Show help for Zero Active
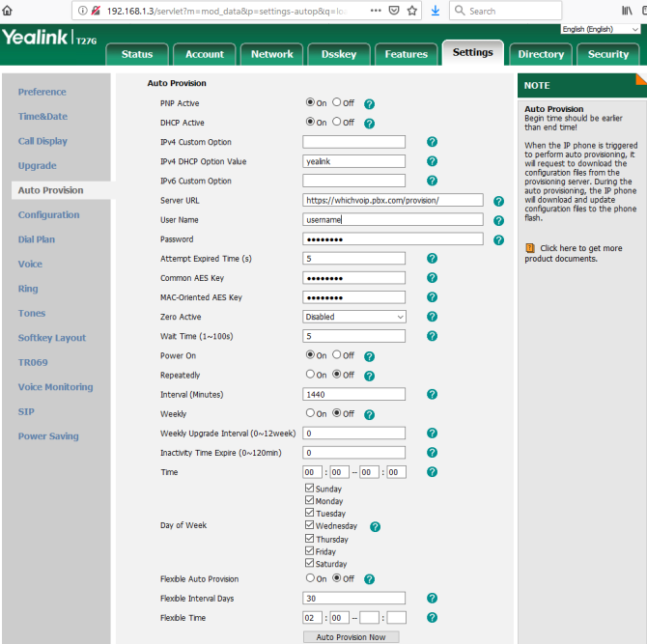 point(432,317)
